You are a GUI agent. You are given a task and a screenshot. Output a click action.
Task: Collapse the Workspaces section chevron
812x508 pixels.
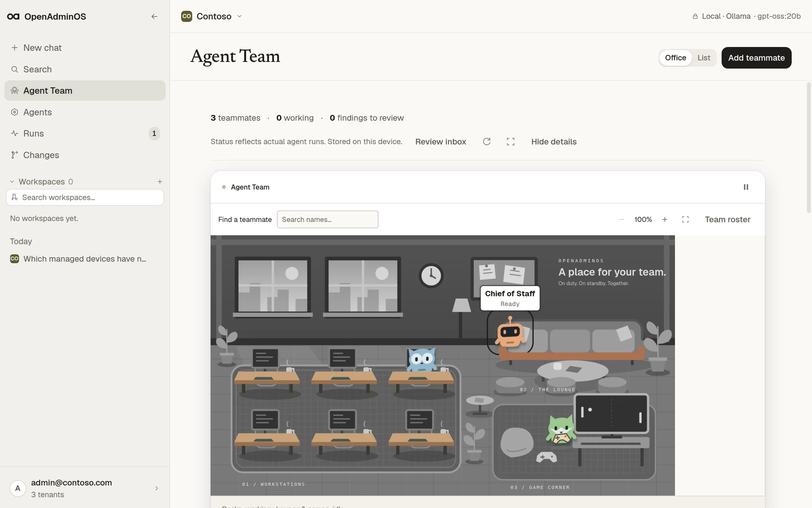12,182
